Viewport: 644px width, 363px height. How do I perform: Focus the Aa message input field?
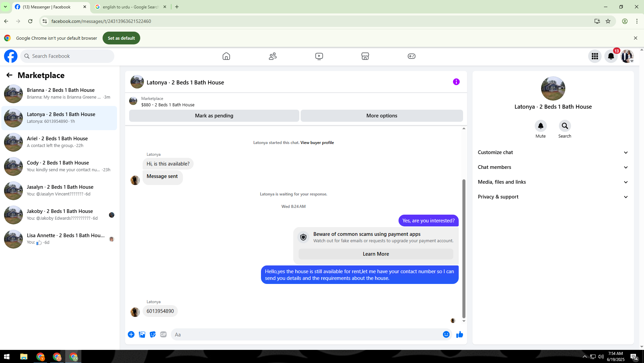pyautogui.click(x=307, y=334)
